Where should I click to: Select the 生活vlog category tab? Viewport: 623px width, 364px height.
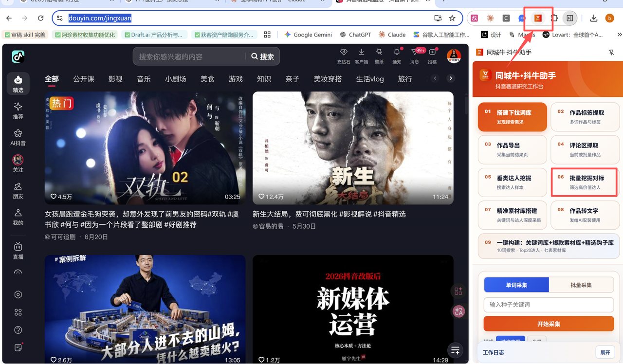tap(370, 79)
